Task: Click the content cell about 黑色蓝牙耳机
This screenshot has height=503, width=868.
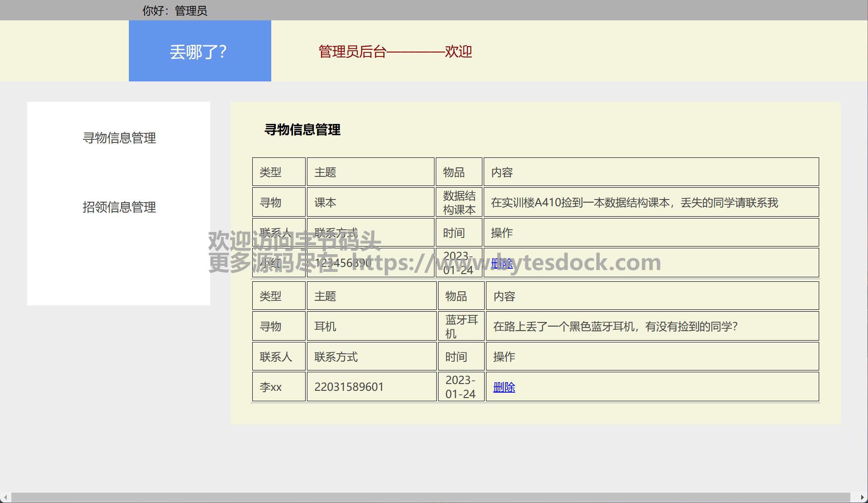Action: click(x=615, y=327)
